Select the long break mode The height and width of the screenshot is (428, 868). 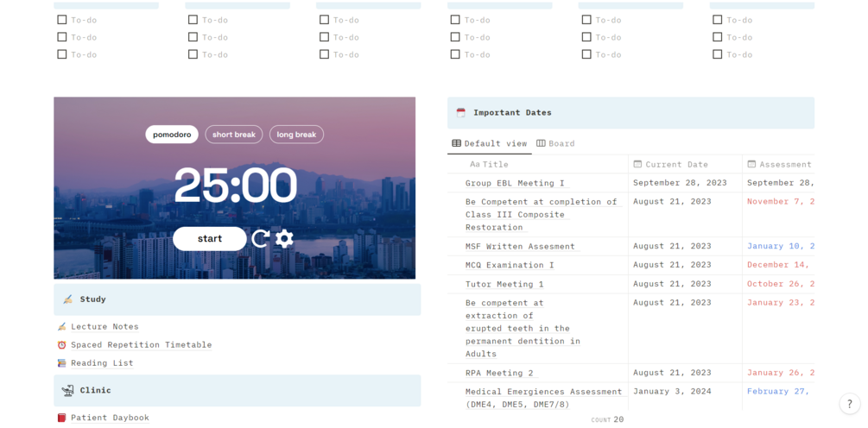(x=296, y=135)
